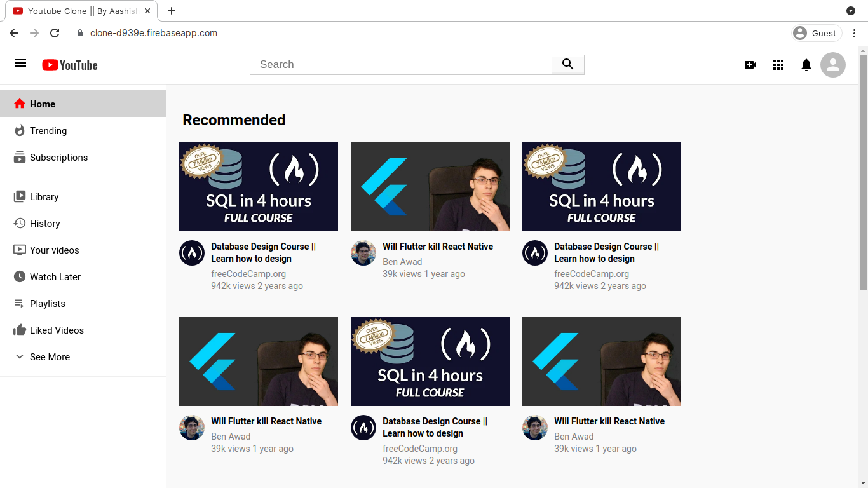Image resolution: width=868 pixels, height=488 pixels.
Task: Open the SQL in 4 hours video thumbnail
Action: click(x=258, y=187)
